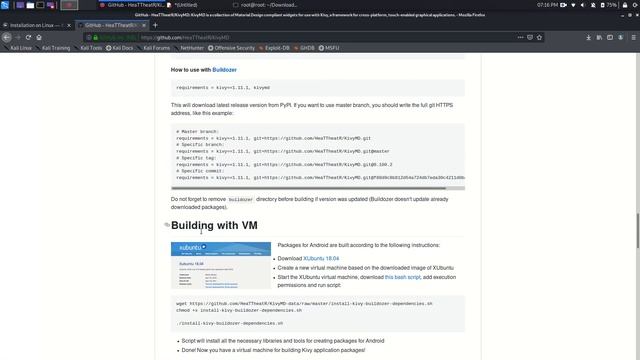The height and width of the screenshot is (360, 640).
Task: Open the XUbuntu screenshot thumbnail
Action: click(221, 265)
